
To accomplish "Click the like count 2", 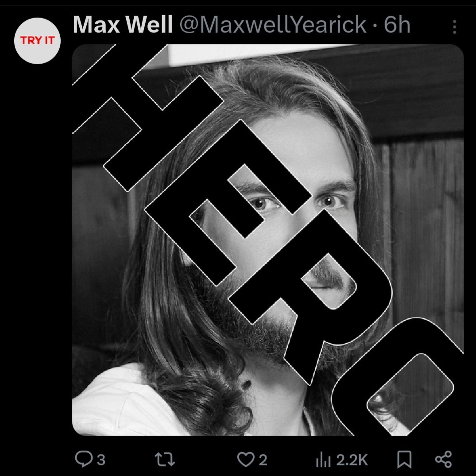I will point(263,460).
